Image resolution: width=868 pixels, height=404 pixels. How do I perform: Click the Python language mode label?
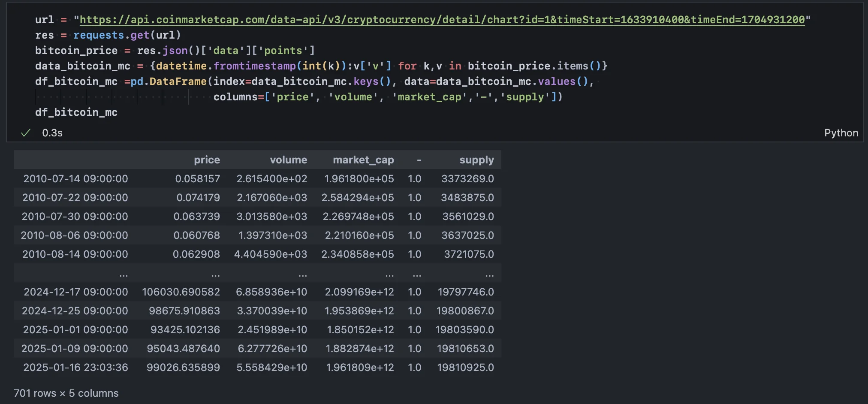pos(841,133)
